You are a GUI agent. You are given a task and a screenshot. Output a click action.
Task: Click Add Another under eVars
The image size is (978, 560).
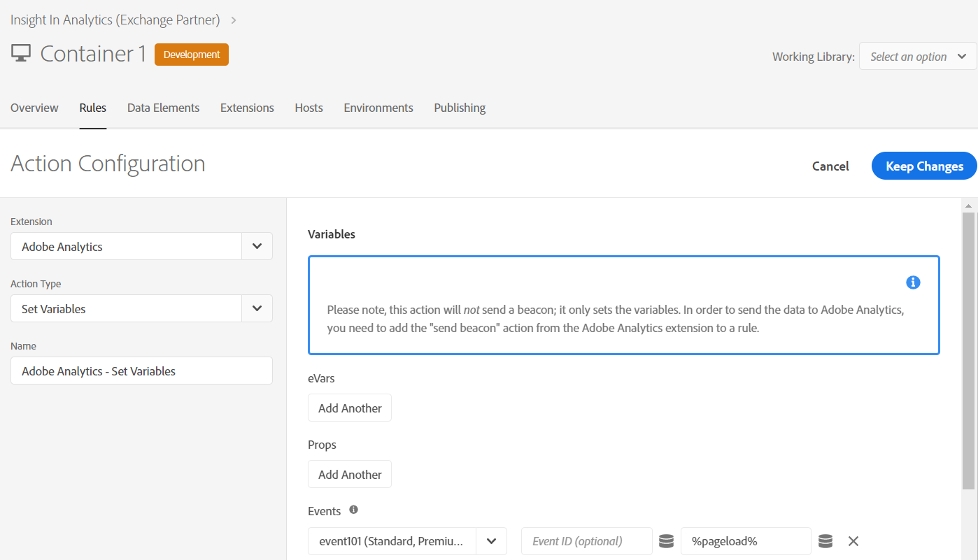[350, 408]
